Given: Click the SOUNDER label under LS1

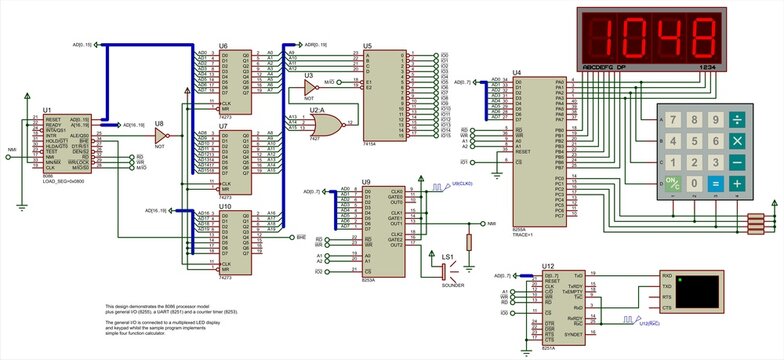Looking at the screenshot, I should tap(452, 285).
